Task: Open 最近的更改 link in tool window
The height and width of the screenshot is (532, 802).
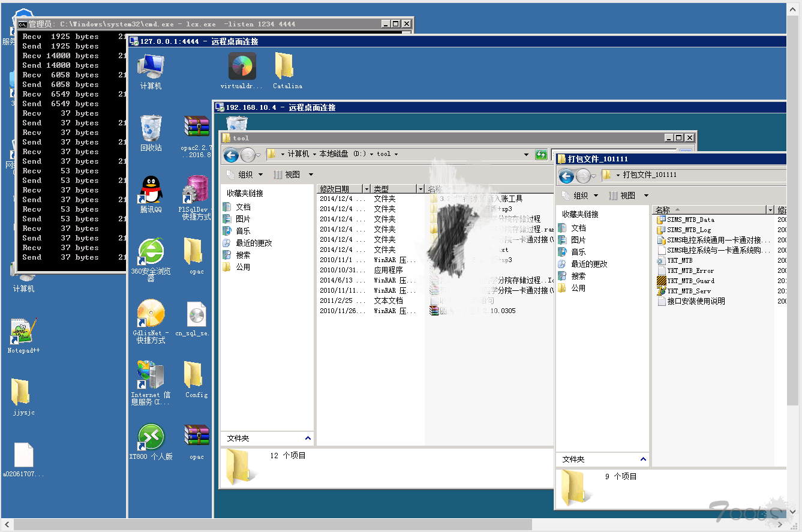Action: click(x=247, y=243)
